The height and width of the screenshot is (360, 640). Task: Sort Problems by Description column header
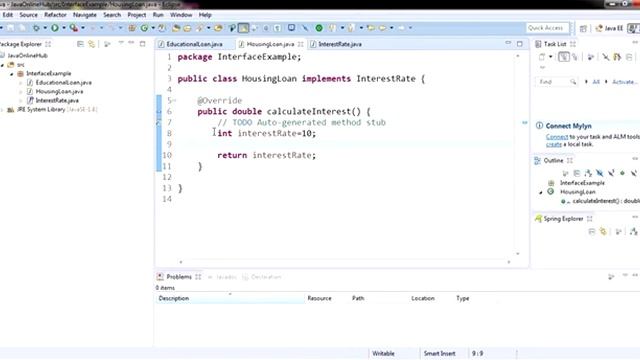pyautogui.click(x=230, y=298)
